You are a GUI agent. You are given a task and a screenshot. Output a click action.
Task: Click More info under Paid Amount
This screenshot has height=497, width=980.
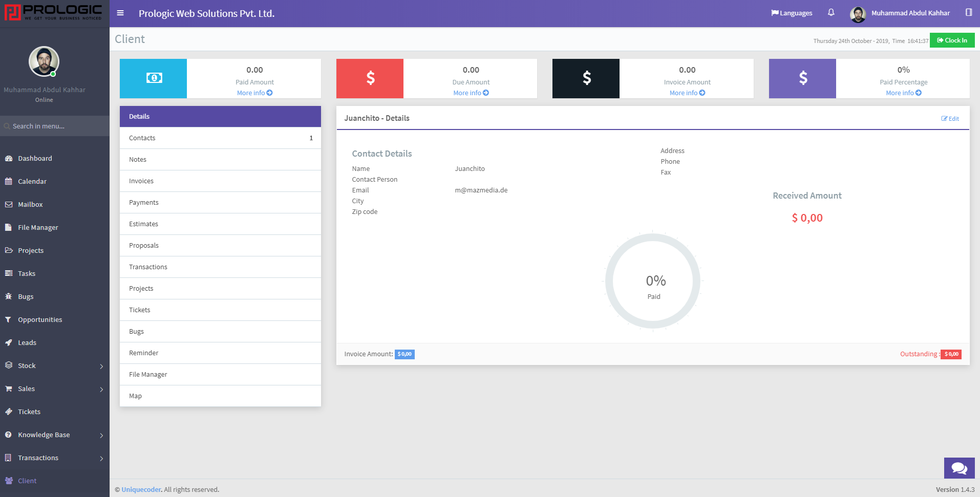click(x=254, y=93)
